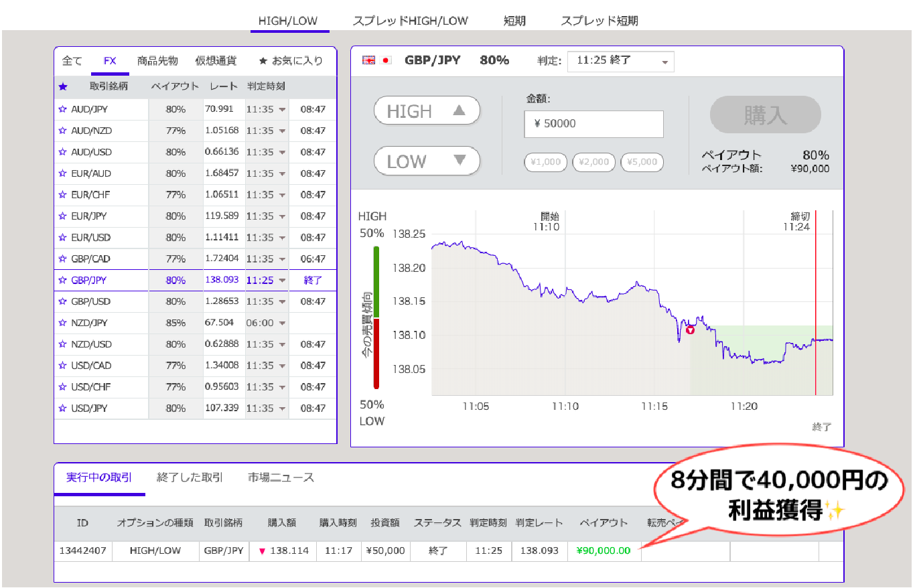Open the 終了した取引 tab
This screenshot has width=915, height=588.
tap(190, 477)
